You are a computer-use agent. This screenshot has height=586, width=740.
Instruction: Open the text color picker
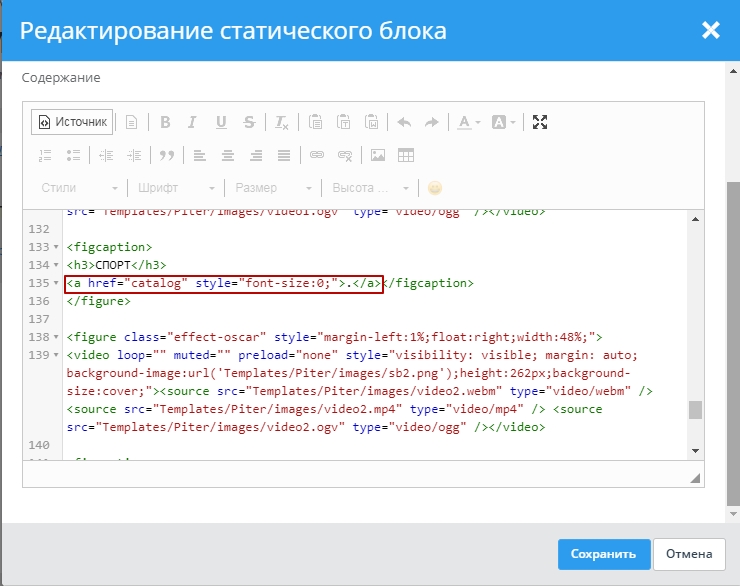tap(468, 122)
